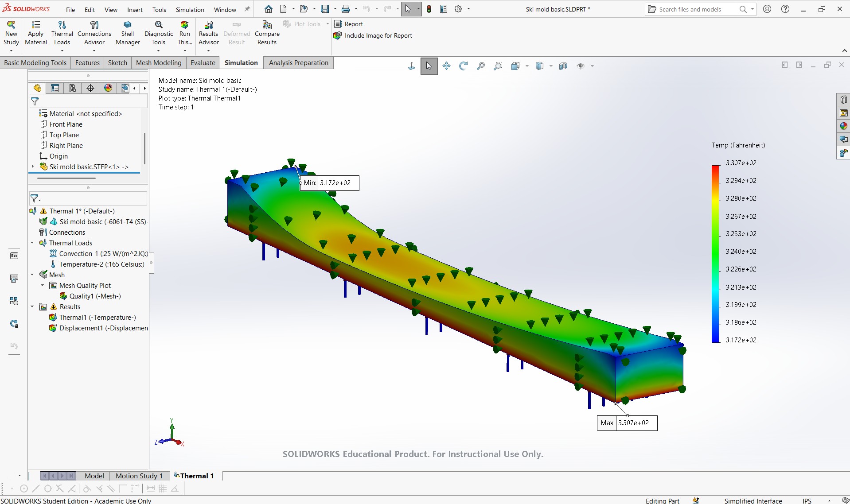The width and height of the screenshot is (850, 504).
Task: Click the Rotate view icon
Action: tap(464, 66)
